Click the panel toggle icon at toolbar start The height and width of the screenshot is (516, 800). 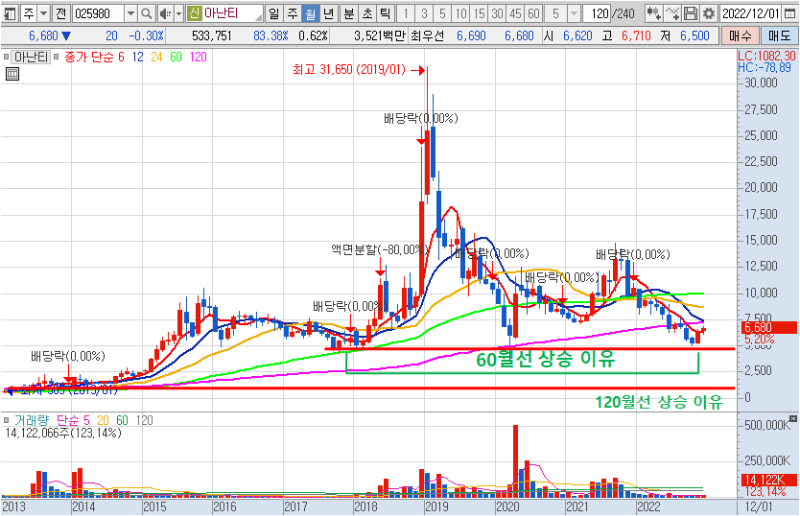tap(10, 13)
